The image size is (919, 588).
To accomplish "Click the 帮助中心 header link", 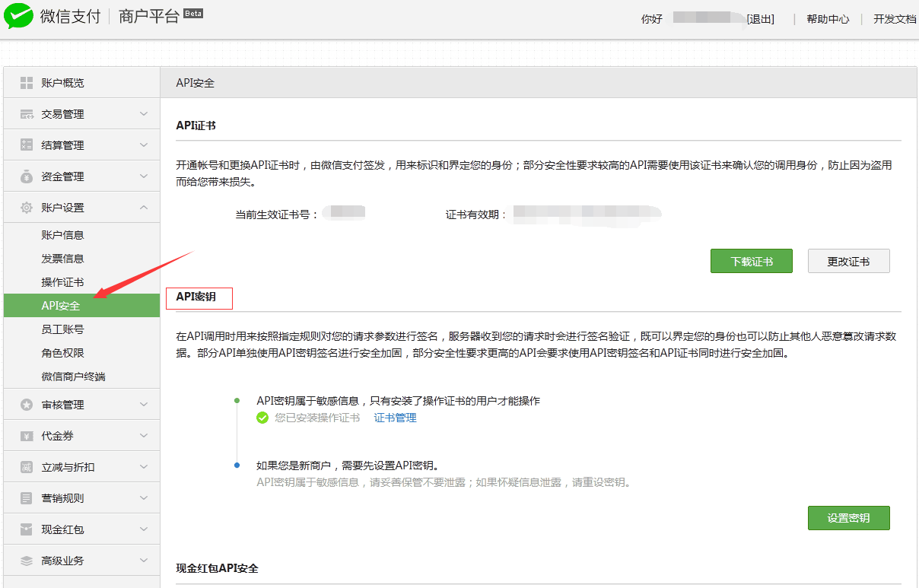I will pos(828,19).
